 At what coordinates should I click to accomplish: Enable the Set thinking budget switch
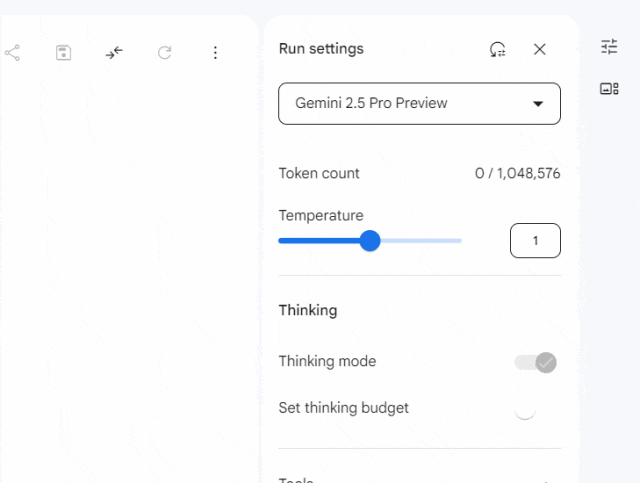(525, 409)
